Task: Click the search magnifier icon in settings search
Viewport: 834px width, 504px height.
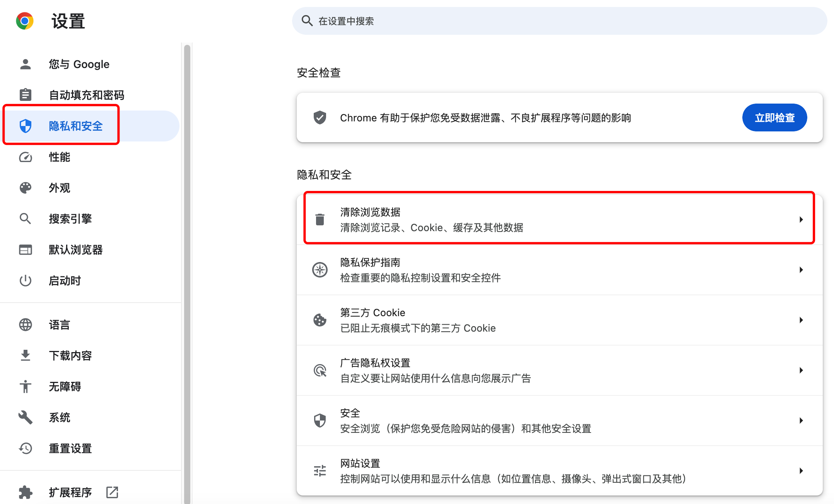Action: 307,21
